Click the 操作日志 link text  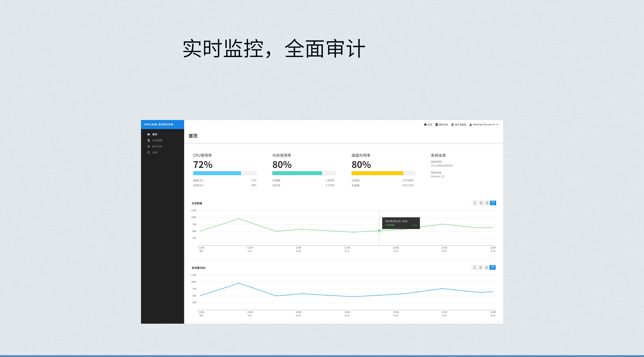click(x=443, y=125)
